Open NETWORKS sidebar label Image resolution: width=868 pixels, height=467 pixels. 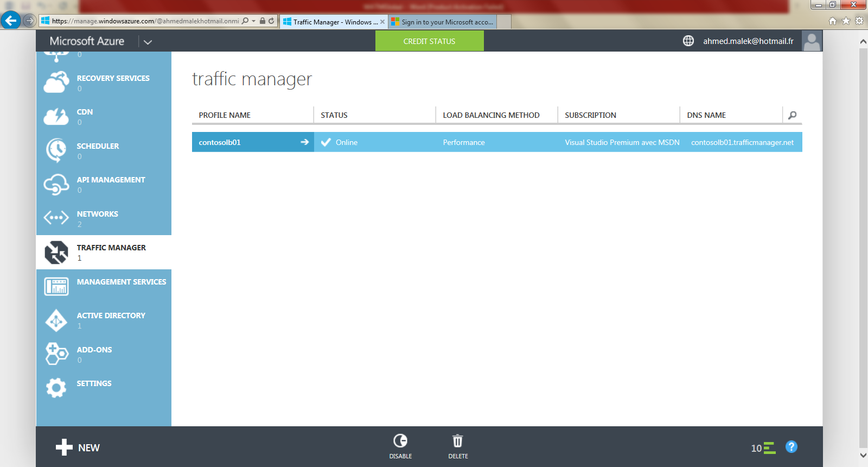coord(97,214)
